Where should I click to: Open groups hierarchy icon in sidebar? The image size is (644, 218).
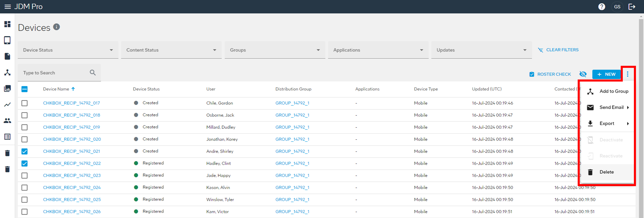(x=7, y=72)
